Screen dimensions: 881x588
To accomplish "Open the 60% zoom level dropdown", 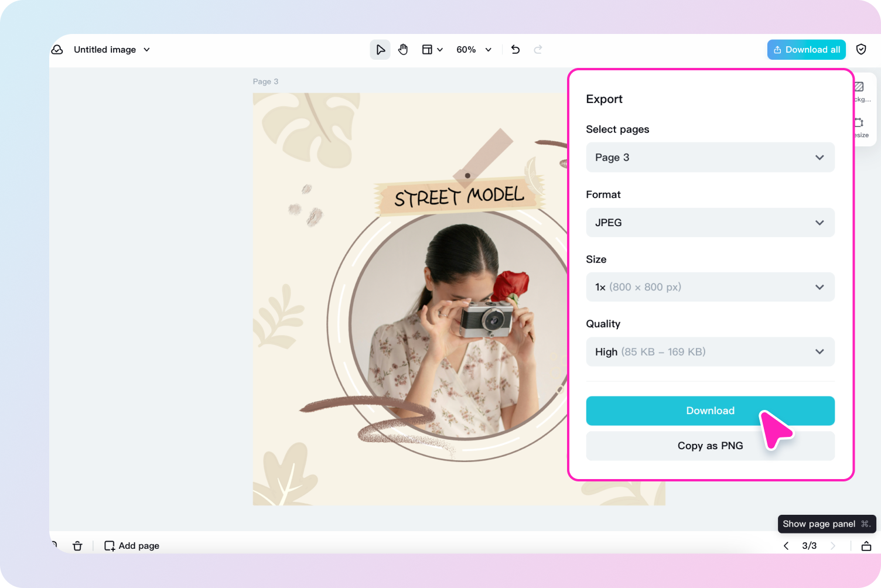I will click(473, 49).
